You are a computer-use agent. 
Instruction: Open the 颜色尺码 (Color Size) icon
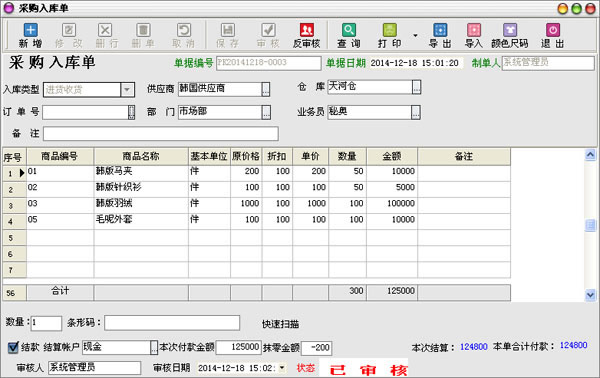point(510,30)
